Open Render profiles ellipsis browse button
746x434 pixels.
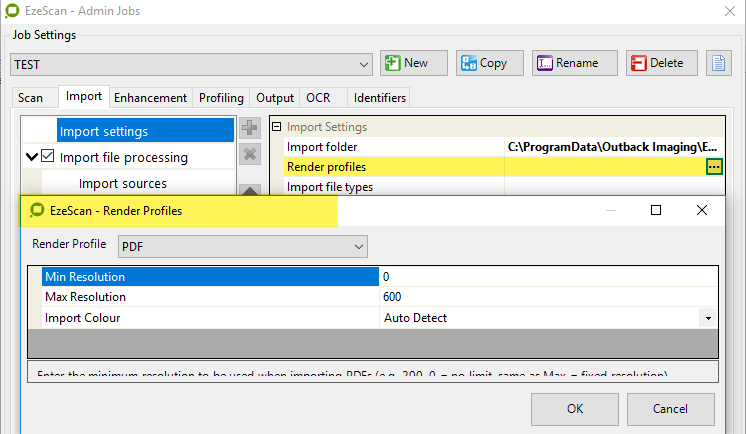pyautogui.click(x=713, y=167)
